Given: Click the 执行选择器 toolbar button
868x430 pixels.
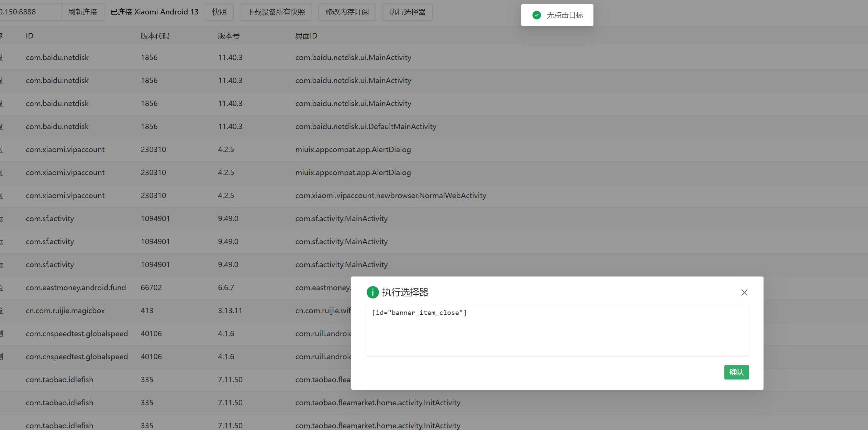Looking at the screenshot, I should [x=407, y=11].
